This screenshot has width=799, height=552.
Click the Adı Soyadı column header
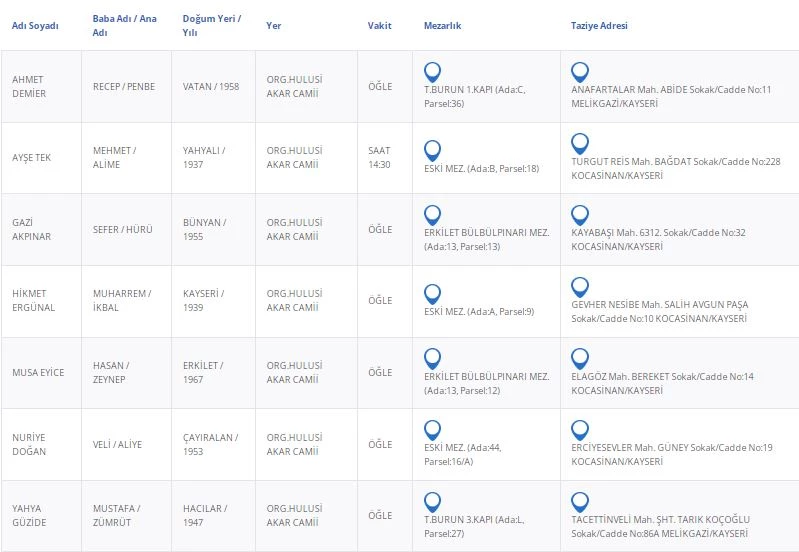point(35,25)
